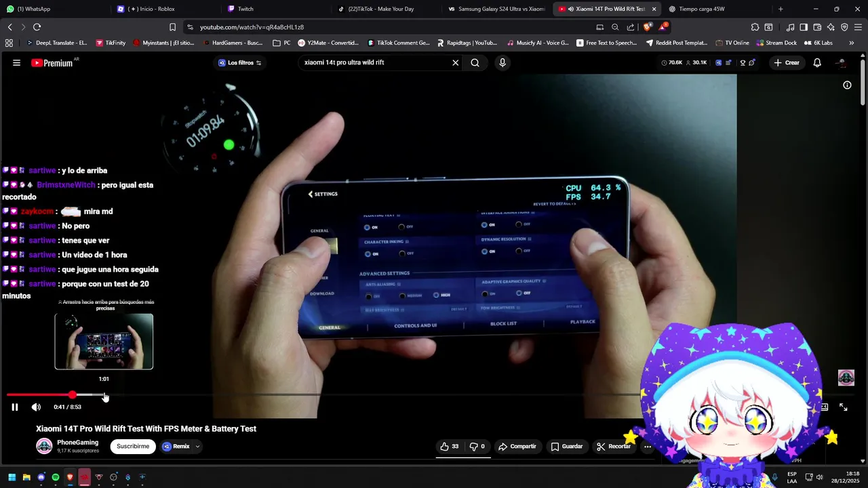The image size is (868, 488).
Task: Open the TikFinity bookmark
Action: 111,43
